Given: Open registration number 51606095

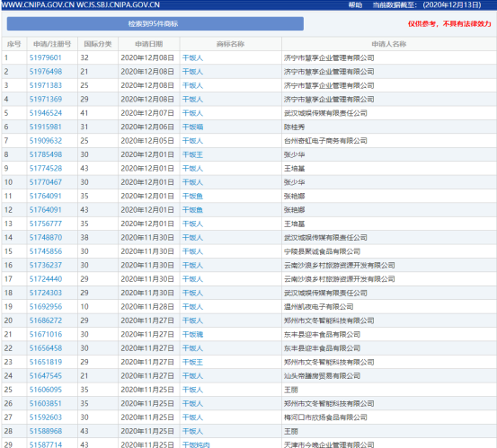Looking at the screenshot, I should [x=46, y=390].
